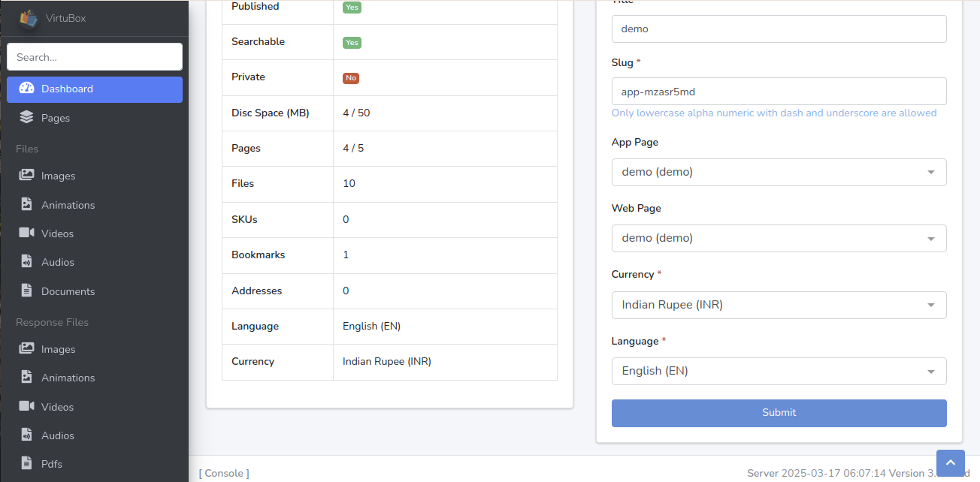
Task: Click the Response Files Pdfs icon
Action: click(x=27, y=463)
